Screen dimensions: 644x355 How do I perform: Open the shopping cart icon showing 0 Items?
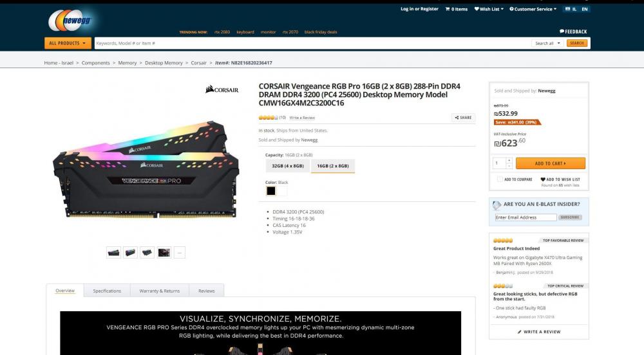tap(457, 9)
